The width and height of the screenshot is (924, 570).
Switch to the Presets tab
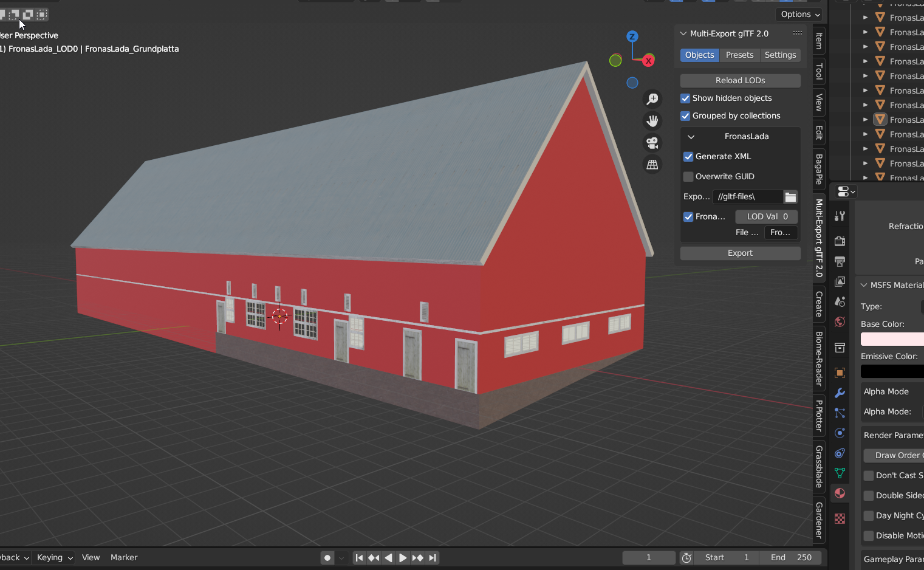pyautogui.click(x=739, y=55)
